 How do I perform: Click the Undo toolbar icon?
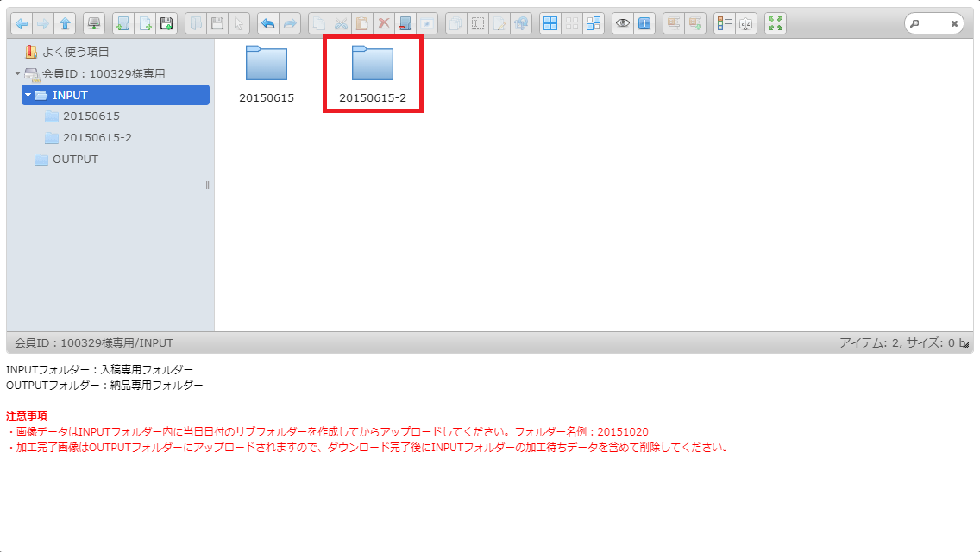pos(268,24)
